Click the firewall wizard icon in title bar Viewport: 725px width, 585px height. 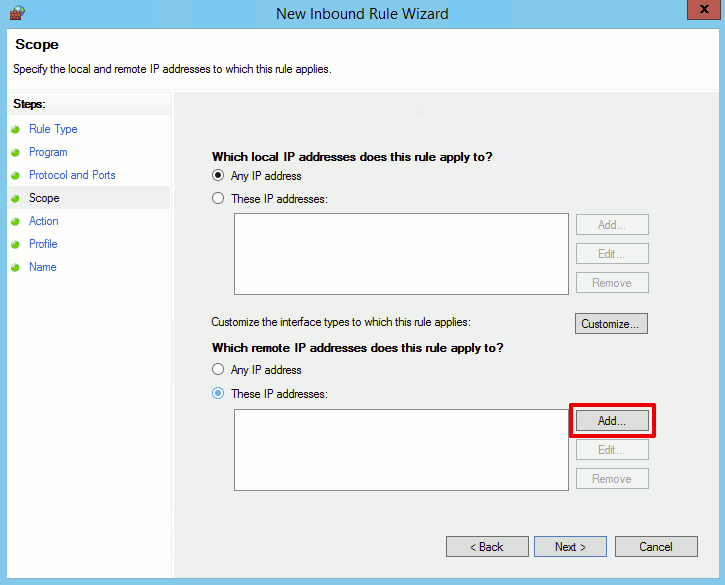15,13
